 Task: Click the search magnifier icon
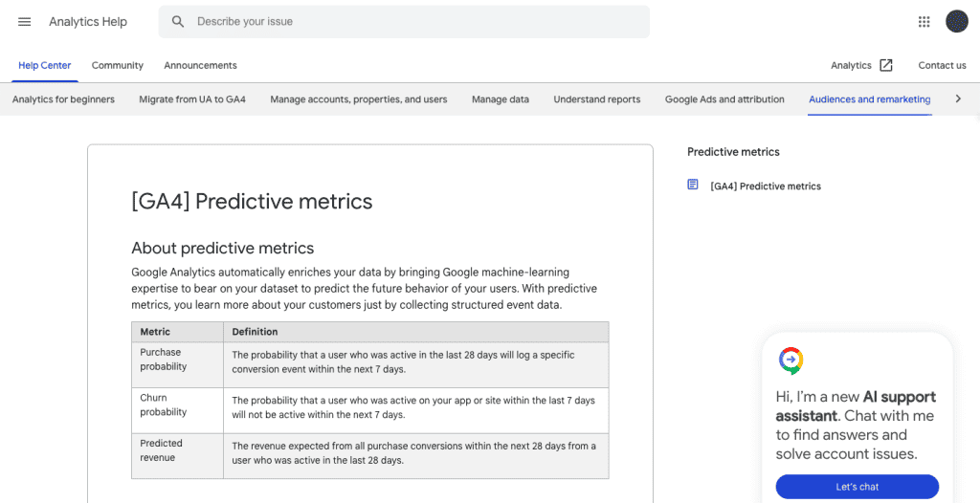178,22
